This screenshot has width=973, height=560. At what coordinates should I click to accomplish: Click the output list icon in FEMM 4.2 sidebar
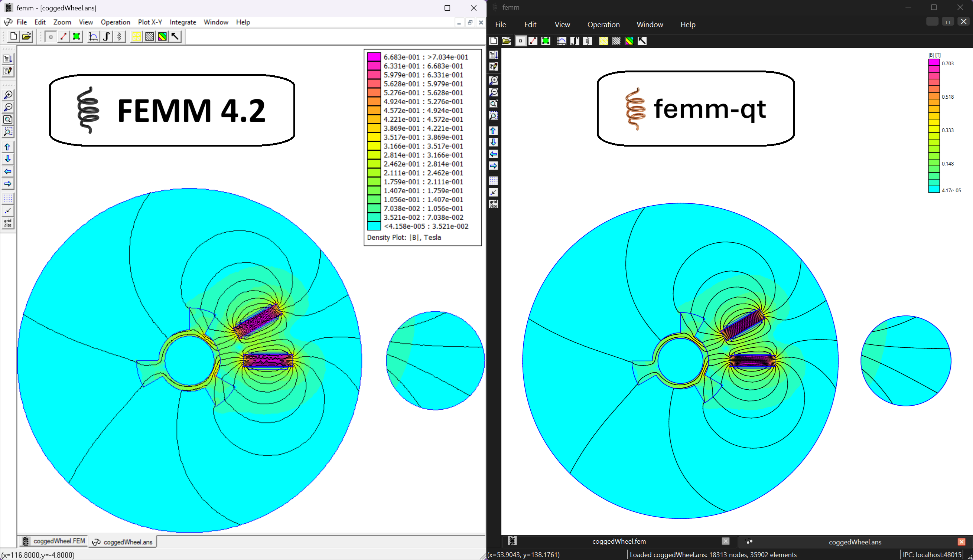[x=8, y=59]
